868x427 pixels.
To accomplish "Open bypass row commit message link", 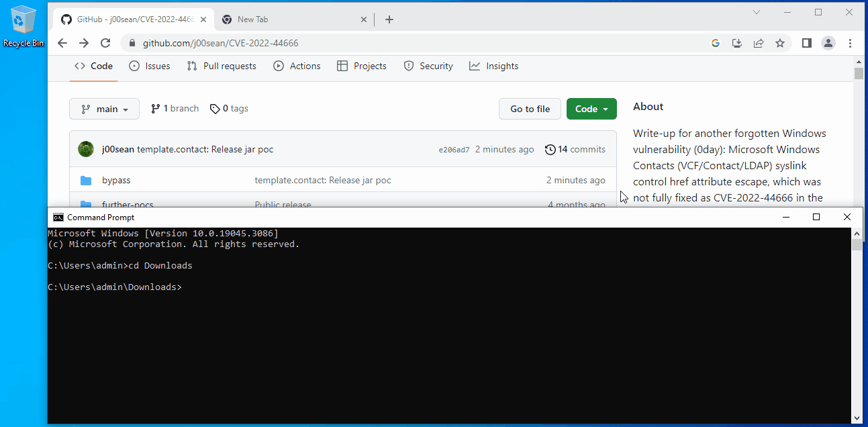I will [x=323, y=180].
